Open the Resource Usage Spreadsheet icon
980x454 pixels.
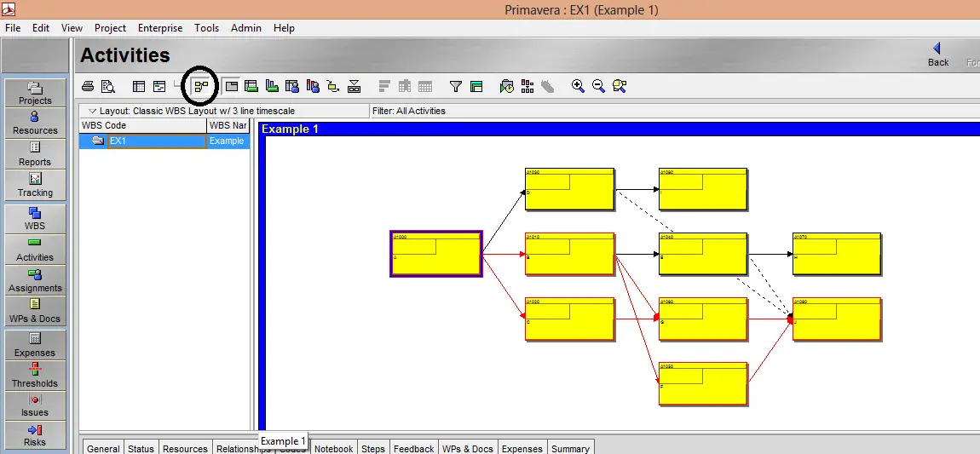point(292,87)
